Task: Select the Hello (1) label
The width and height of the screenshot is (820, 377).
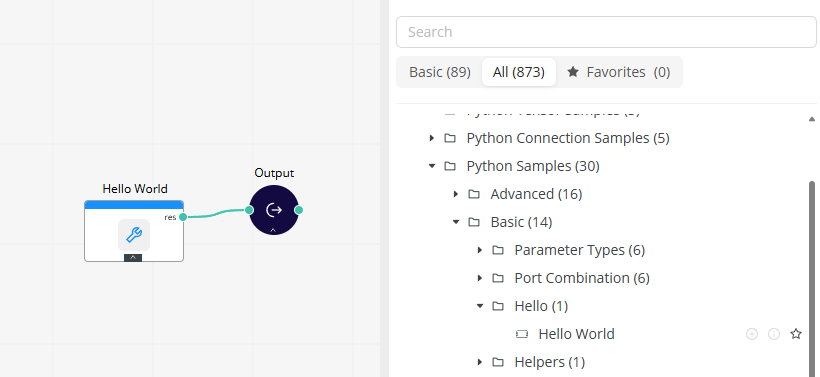Action: coord(541,306)
